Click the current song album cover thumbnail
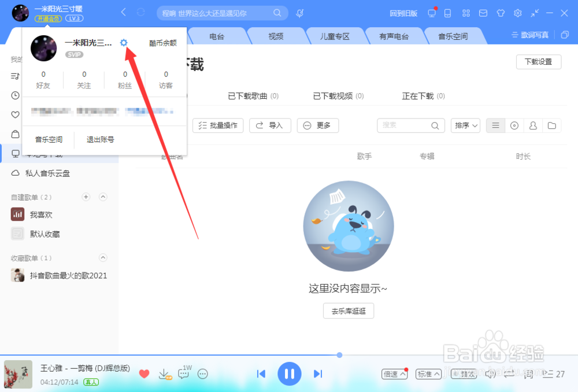Image resolution: width=578 pixels, height=392 pixels. coord(18,374)
